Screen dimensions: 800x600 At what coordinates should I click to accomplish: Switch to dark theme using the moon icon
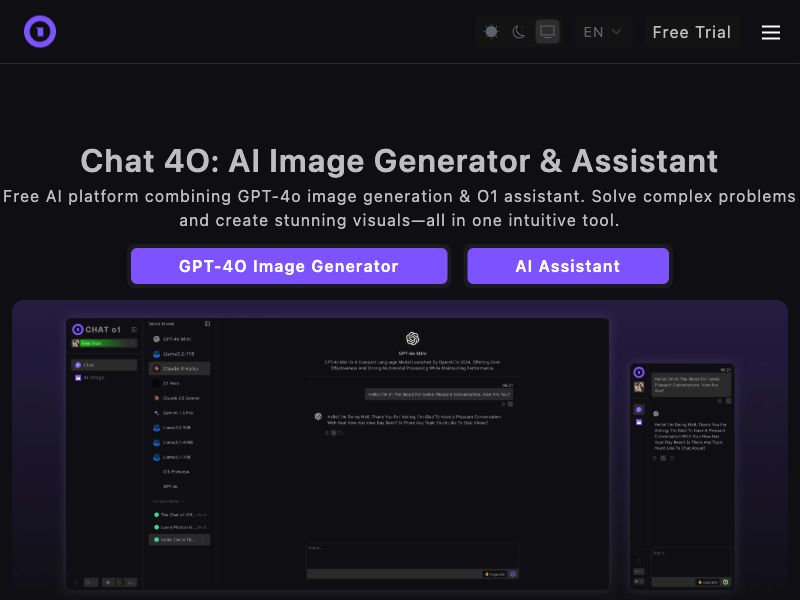tap(518, 31)
